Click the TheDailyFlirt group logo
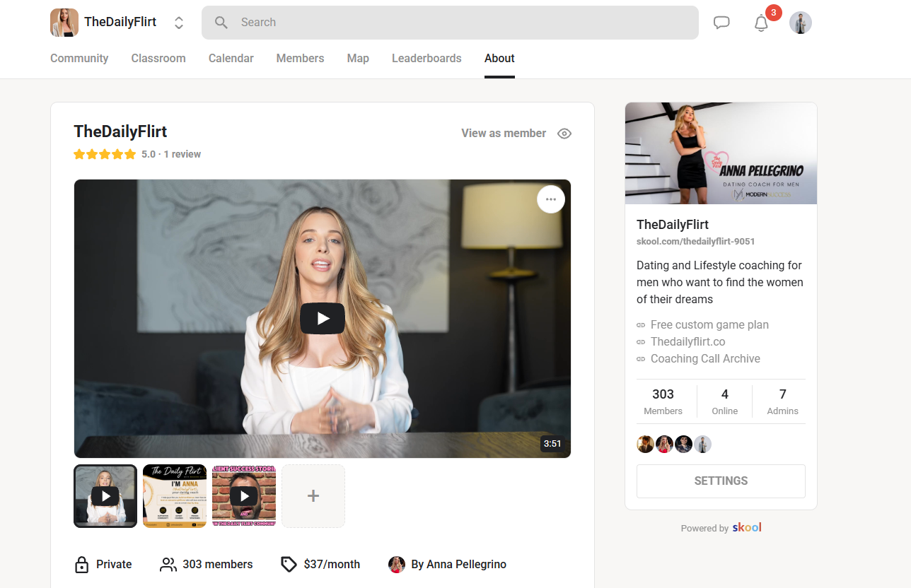This screenshot has width=911, height=588. (64, 23)
